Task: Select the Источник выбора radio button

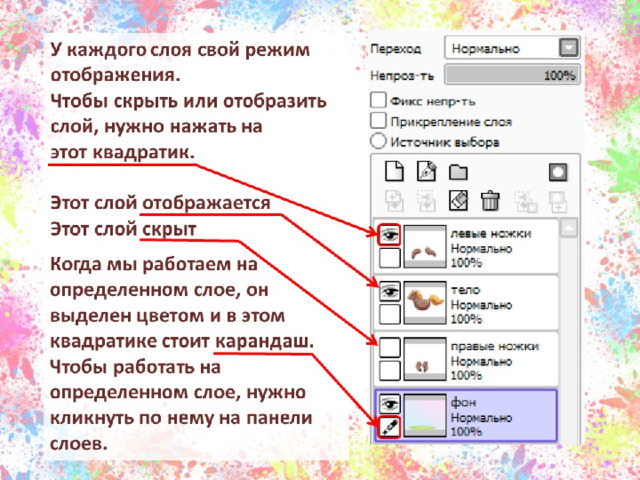Action: 378,141
